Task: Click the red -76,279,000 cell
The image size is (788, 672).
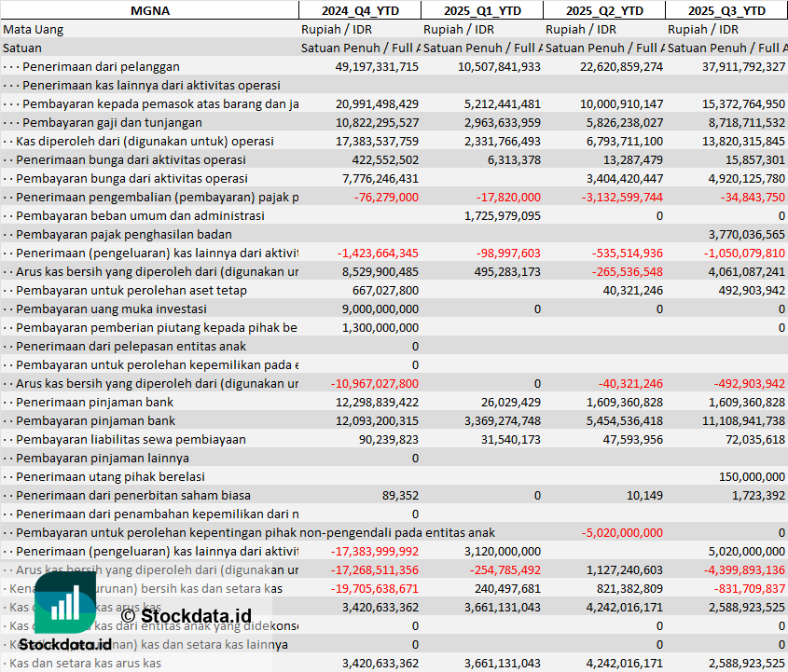Action: (x=385, y=197)
